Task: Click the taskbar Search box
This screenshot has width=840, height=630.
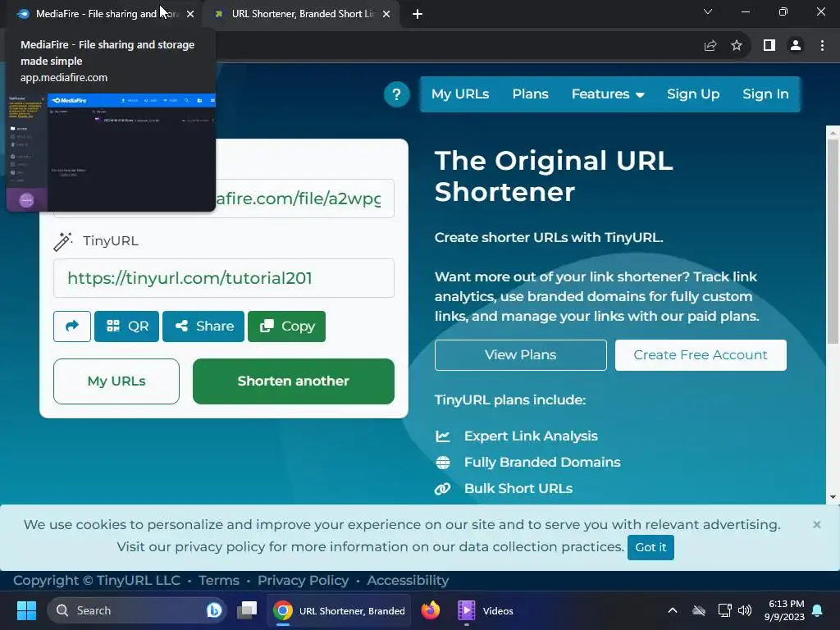Action: click(x=137, y=610)
